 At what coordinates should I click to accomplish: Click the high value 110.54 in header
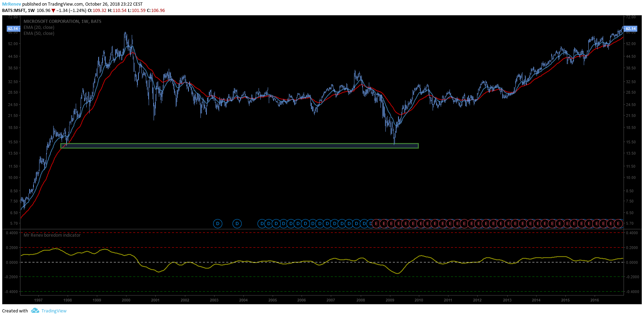click(119, 11)
